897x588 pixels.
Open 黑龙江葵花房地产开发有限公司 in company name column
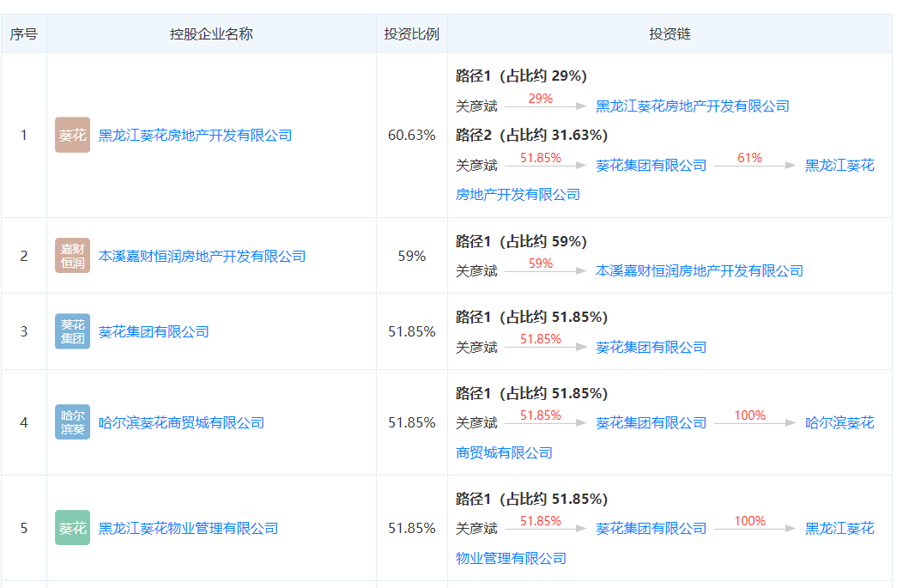pyautogui.click(x=195, y=136)
